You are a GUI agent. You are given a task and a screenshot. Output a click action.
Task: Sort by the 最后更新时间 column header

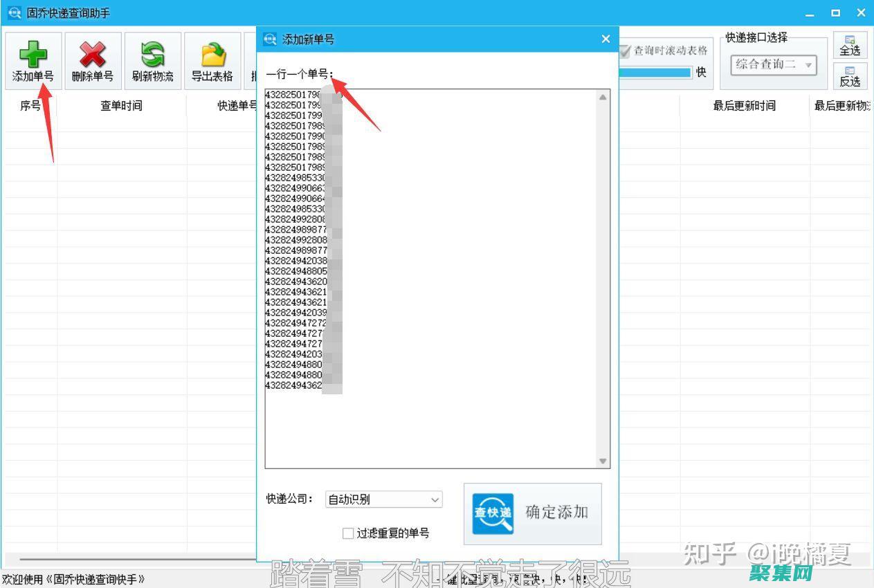(744, 106)
